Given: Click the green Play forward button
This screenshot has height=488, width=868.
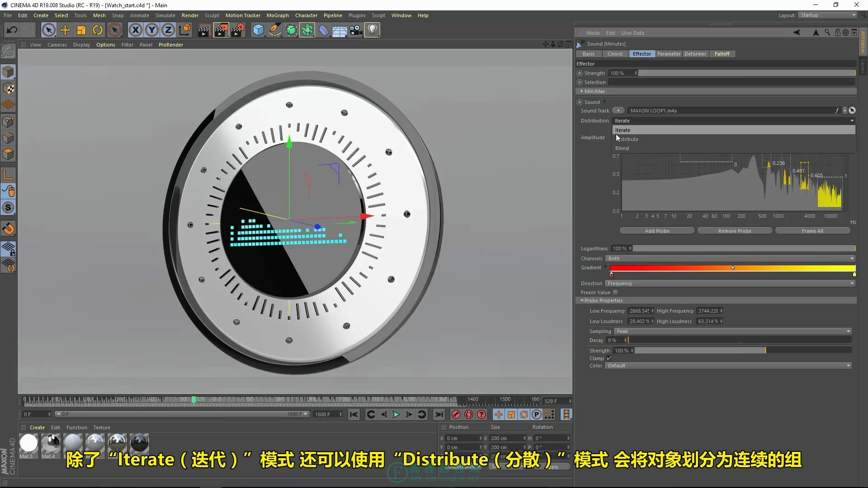Looking at the screenshot, I should point(396,414).
